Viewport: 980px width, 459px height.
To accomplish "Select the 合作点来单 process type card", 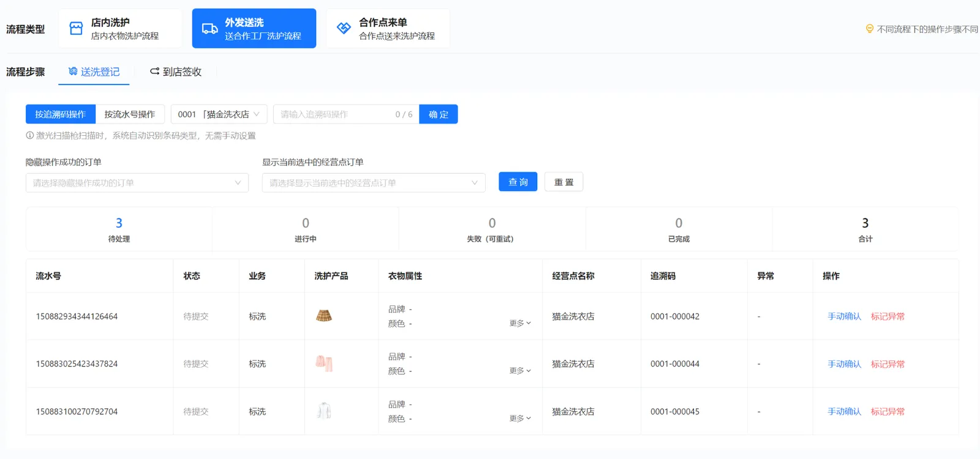I will 388,28.
